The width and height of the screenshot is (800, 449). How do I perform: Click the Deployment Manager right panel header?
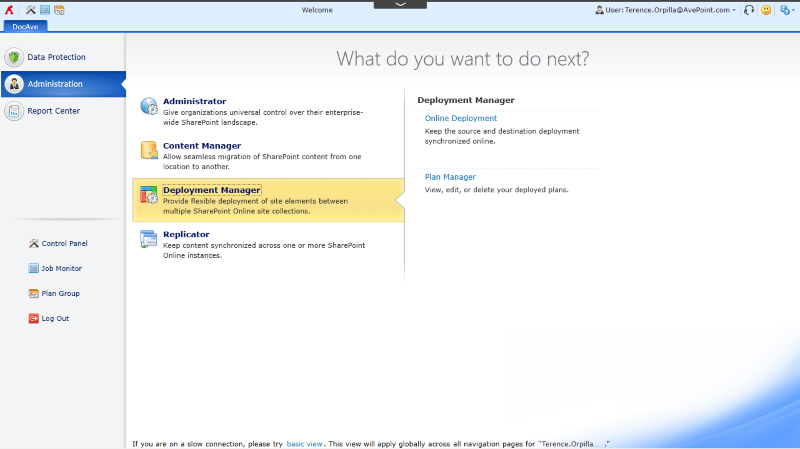(466, 100)
